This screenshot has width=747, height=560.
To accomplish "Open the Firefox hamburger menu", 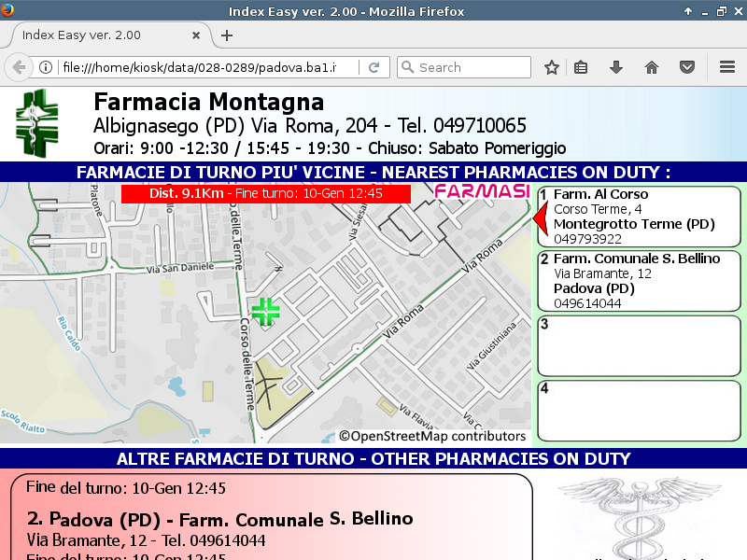I will (x=727, y=67).
